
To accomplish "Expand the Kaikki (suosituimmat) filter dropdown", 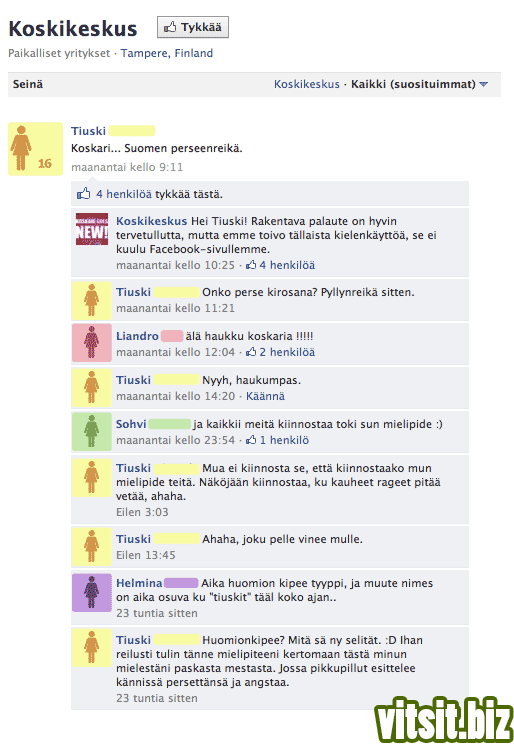I will click(x=419, y=85).
